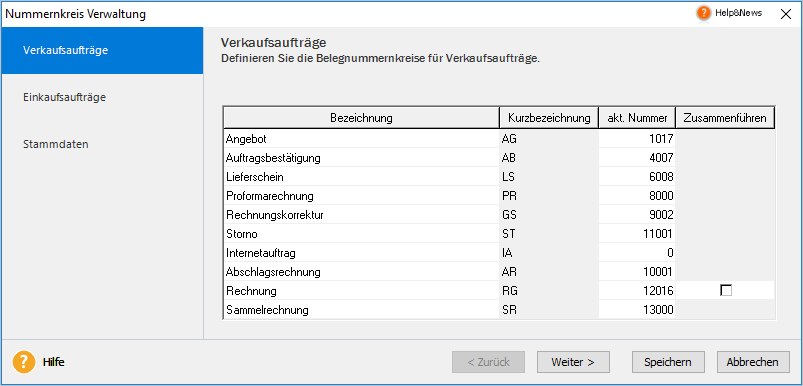Click the Zusammenführen column header

click(725, 118)
